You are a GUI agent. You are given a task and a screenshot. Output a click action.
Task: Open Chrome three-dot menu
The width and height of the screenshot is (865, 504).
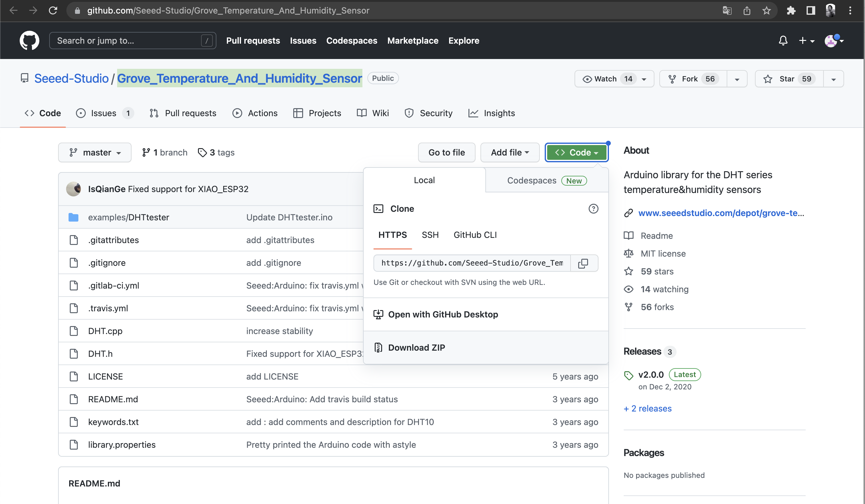coord(850,11)
